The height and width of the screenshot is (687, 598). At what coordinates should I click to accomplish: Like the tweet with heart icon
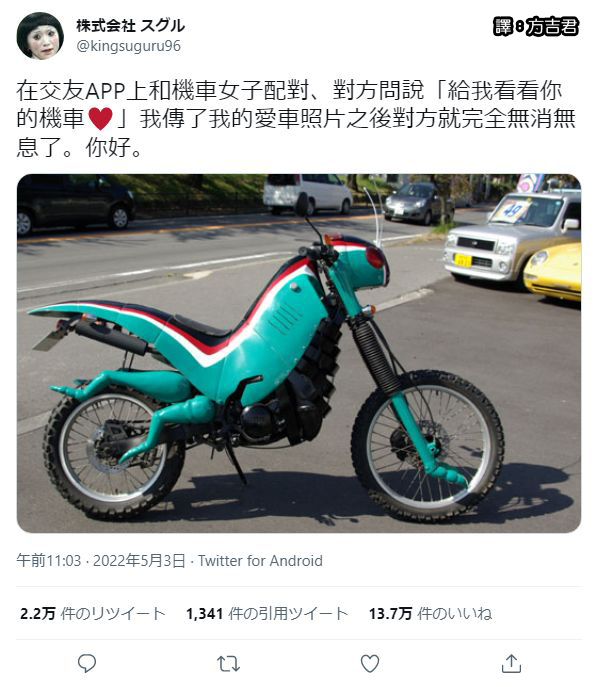pyautogui.click(x=370, y=663)
